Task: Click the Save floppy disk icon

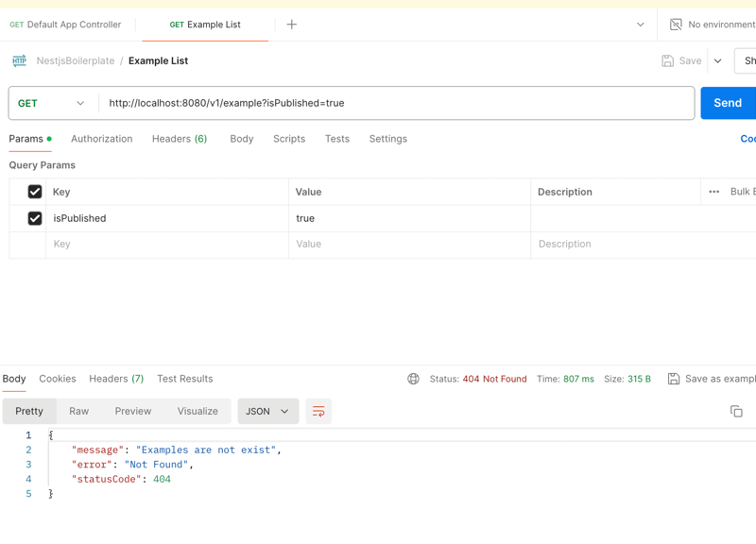Action: tap(668, 60)
